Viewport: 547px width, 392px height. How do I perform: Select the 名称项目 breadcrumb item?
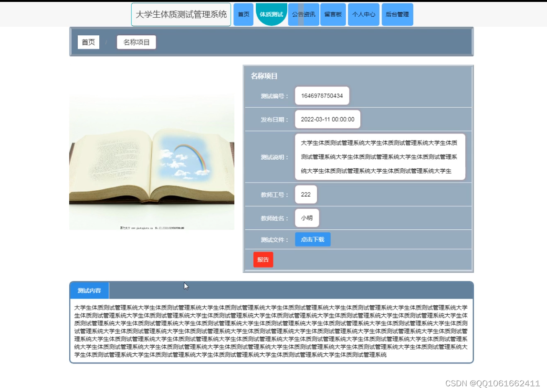pyautogui.click(x=136, y=42)
